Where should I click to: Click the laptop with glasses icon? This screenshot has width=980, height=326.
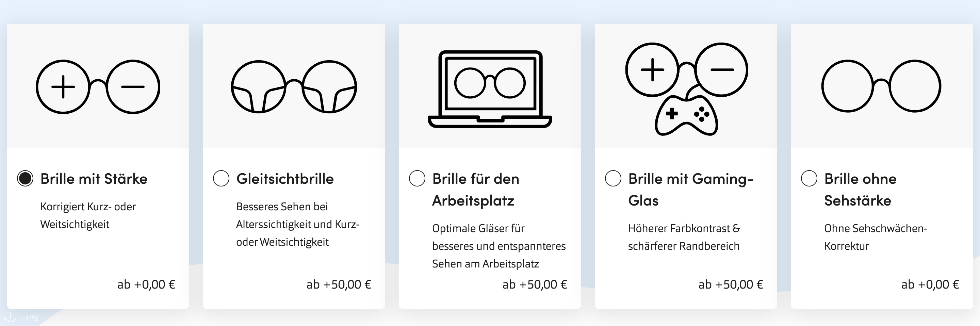click(x=490, y=89)
